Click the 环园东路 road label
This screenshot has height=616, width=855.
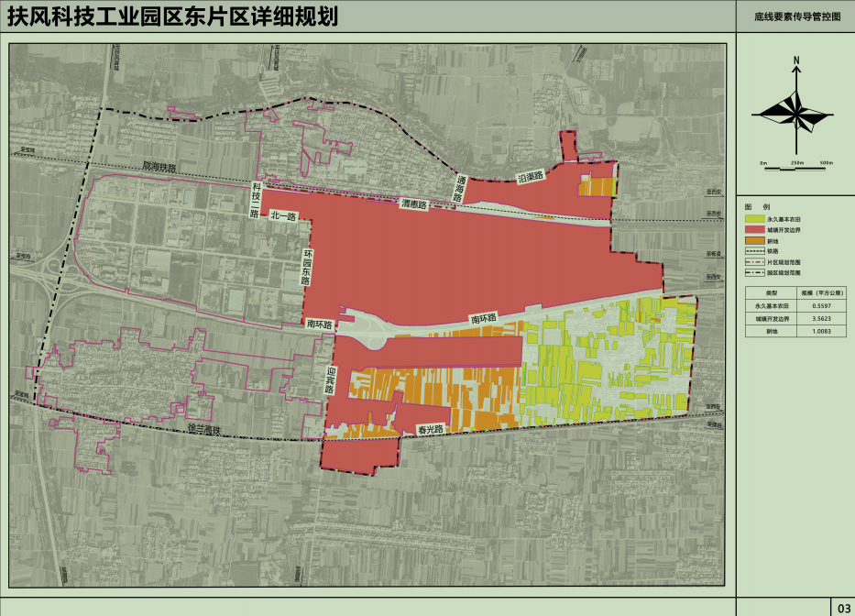[309, 266]
